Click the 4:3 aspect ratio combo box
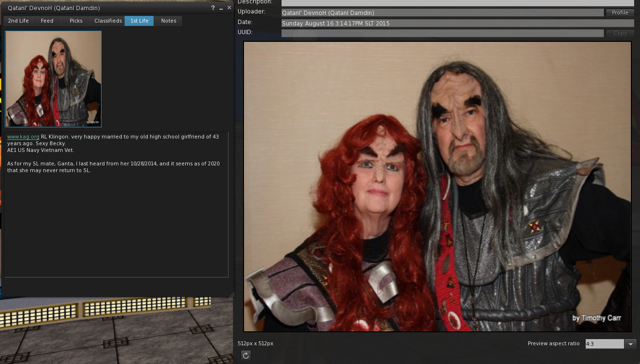Image resolution: width=640 pixels, height=364 pixels. [x=604, y=344]
